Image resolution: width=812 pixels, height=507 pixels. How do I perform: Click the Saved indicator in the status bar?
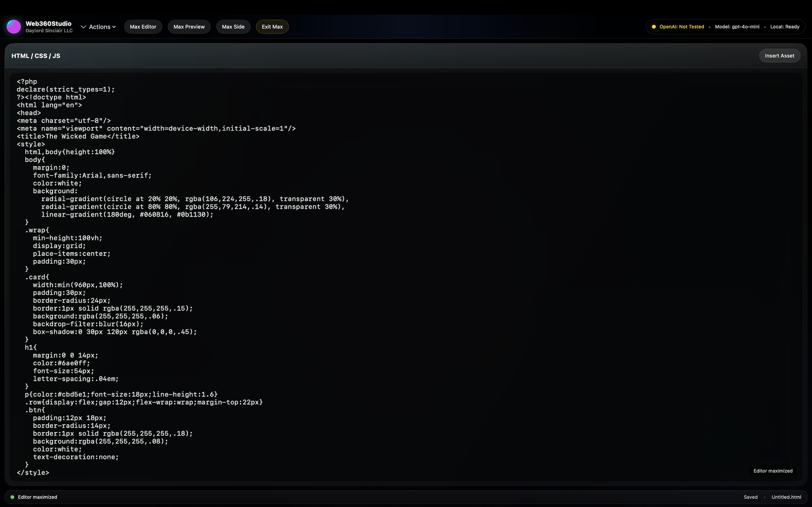[x=751, y=497]
